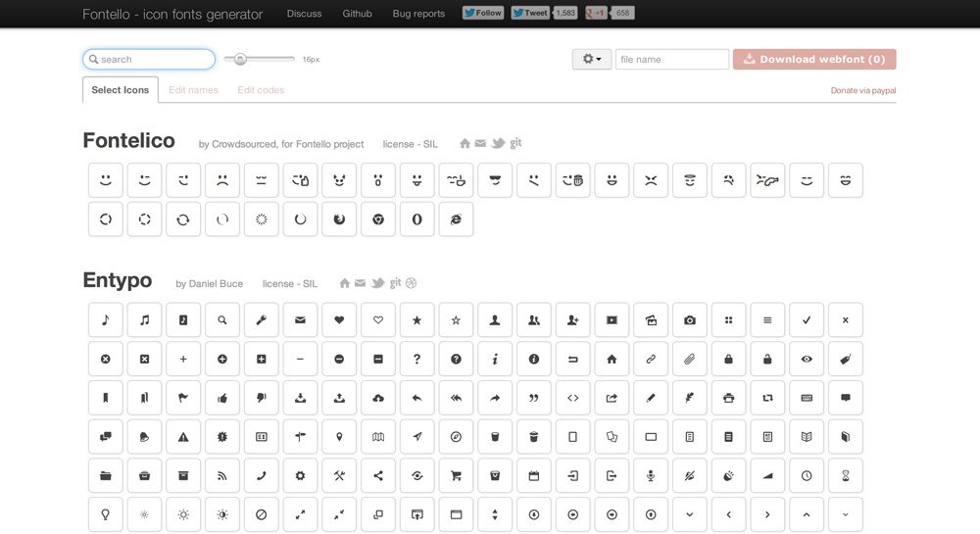This screenshot has height=534, width=980.
Task: Select the Firefox logo icon in Fontelico
Action: click(x=339, y=219)
